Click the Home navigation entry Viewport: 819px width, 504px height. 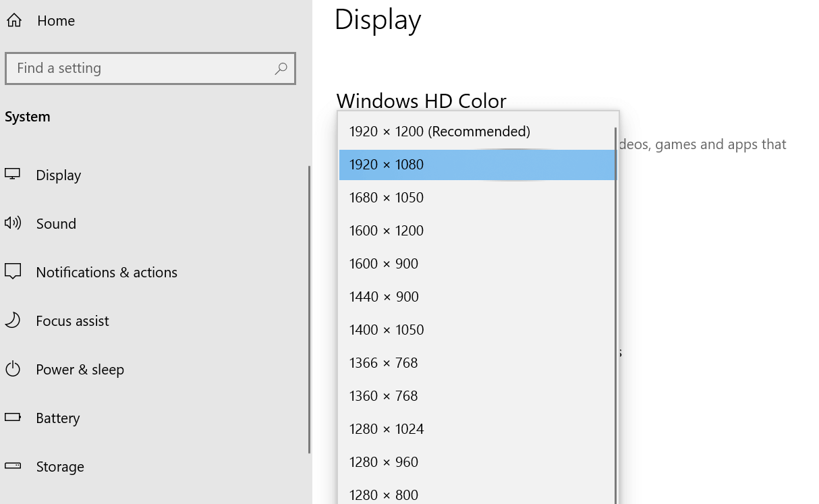click(x=56, y=20)
